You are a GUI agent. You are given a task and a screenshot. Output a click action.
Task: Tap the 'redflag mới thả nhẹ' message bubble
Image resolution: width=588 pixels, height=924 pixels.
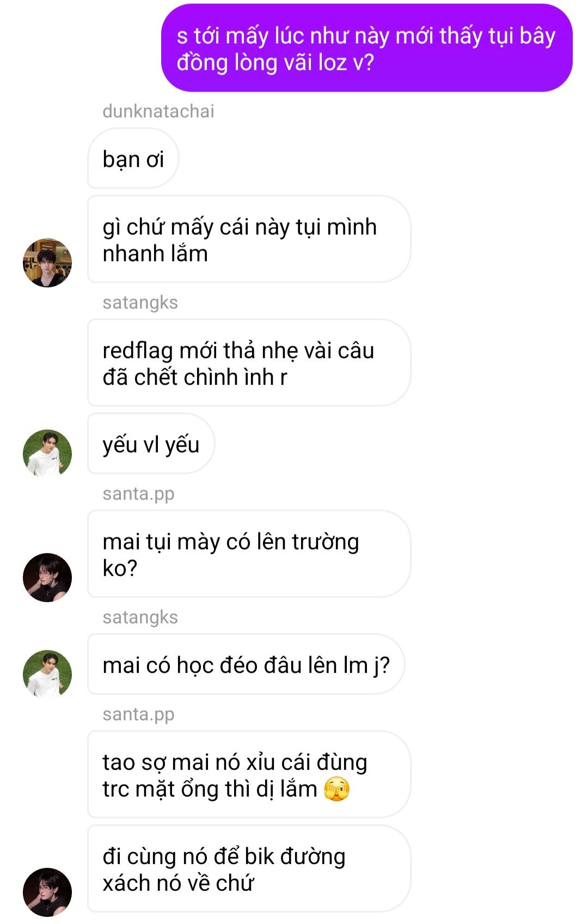click(249, 363)
